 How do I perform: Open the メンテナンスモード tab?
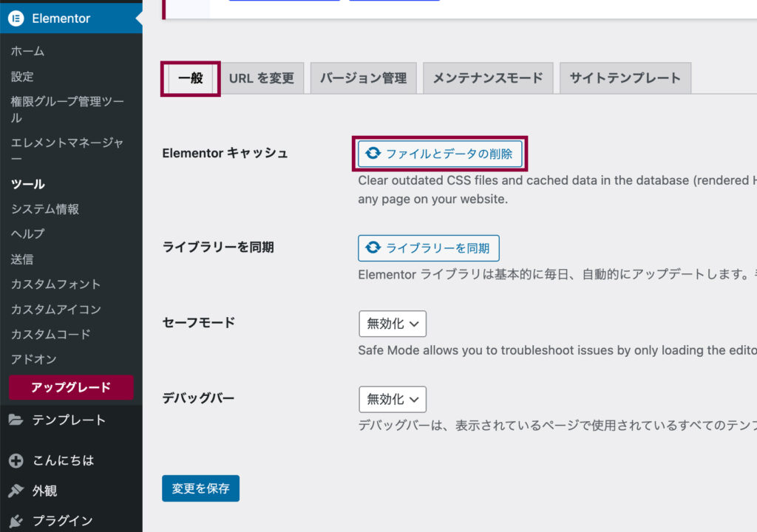point(487,78)
